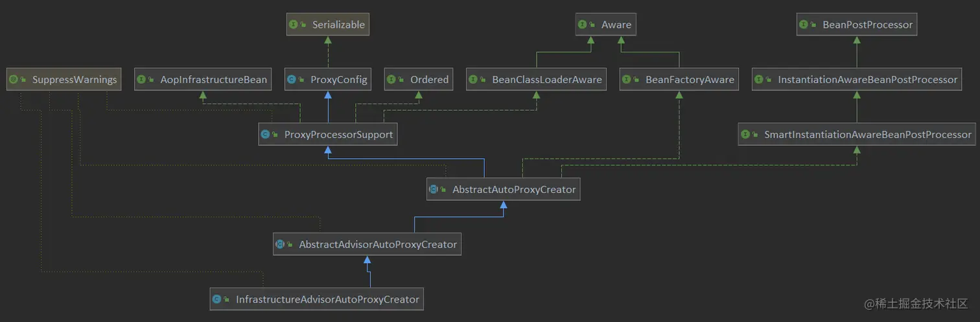Click the class icon on InfrastructureAdvisorAutoProxyCreator

[x=217, y=299]
